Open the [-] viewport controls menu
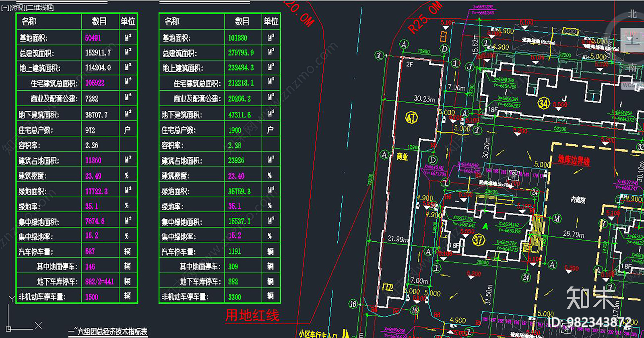 (x=4, y=8)
